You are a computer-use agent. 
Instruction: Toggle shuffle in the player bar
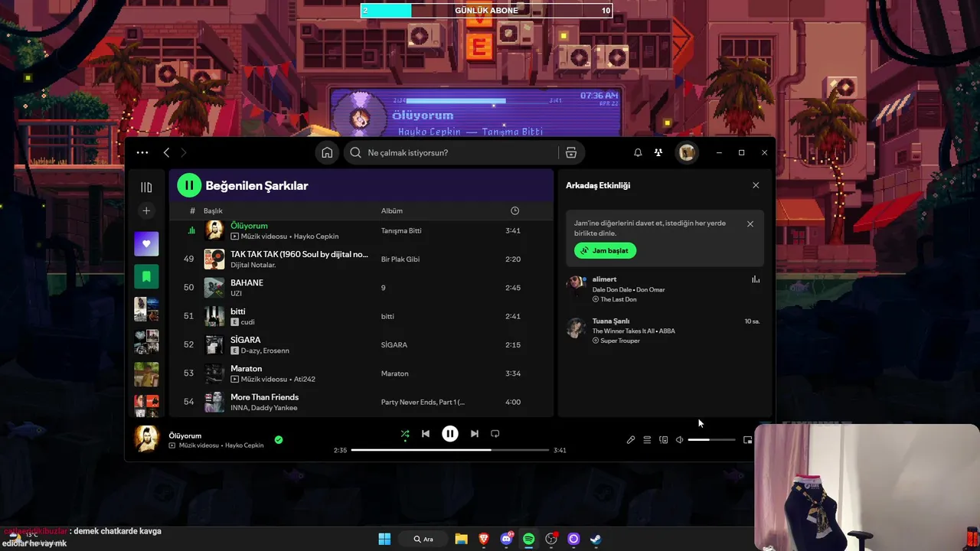(x=405, y=434)
